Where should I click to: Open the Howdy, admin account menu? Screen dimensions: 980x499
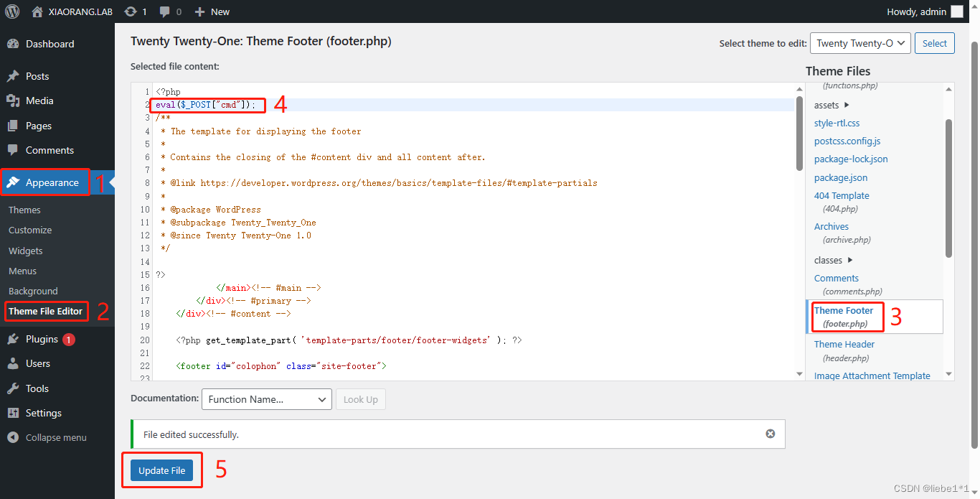click(x=925, y=11)
